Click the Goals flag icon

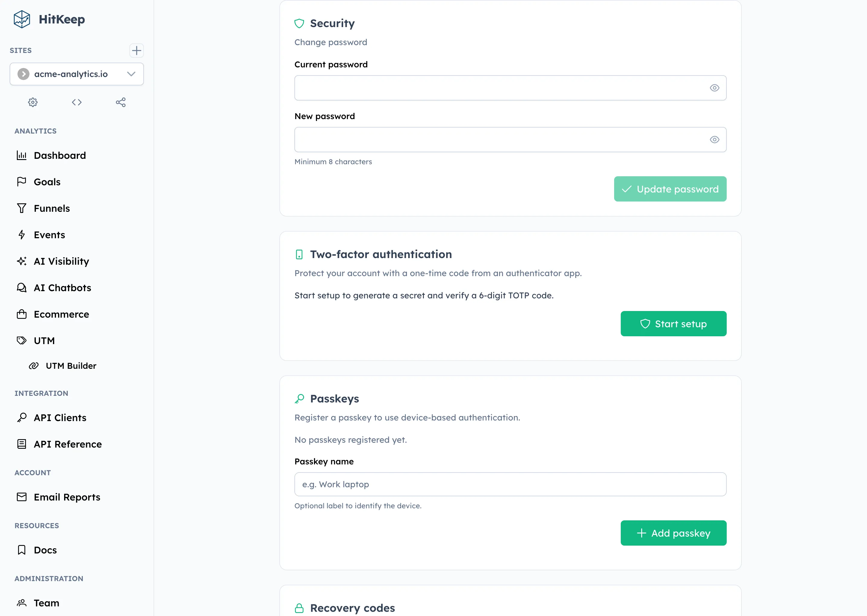pyautogui.click(x=22, y=182)
